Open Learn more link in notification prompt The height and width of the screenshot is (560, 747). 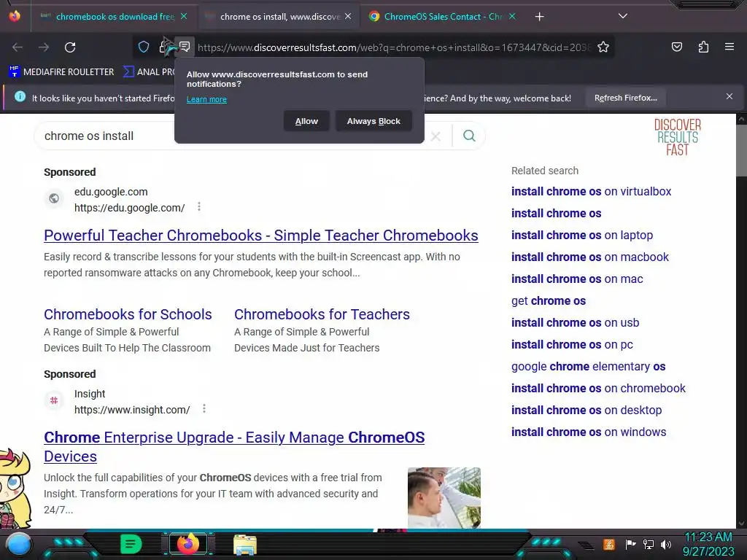coord(206,99)
